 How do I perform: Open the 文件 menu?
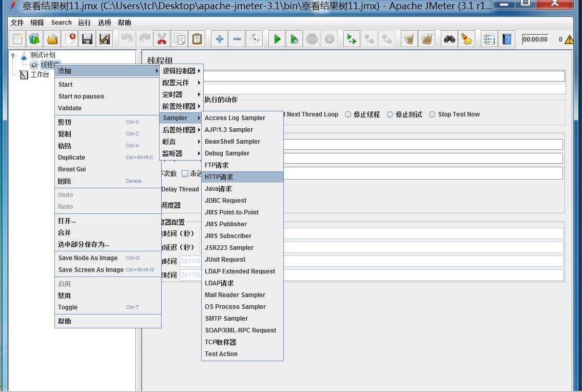[x=17, y=23]
